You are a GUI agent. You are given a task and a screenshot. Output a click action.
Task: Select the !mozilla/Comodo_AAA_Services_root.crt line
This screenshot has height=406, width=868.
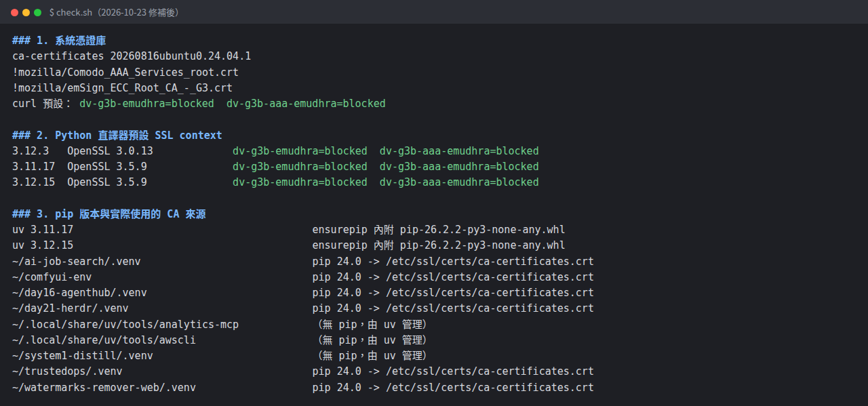tap(125, 72)
